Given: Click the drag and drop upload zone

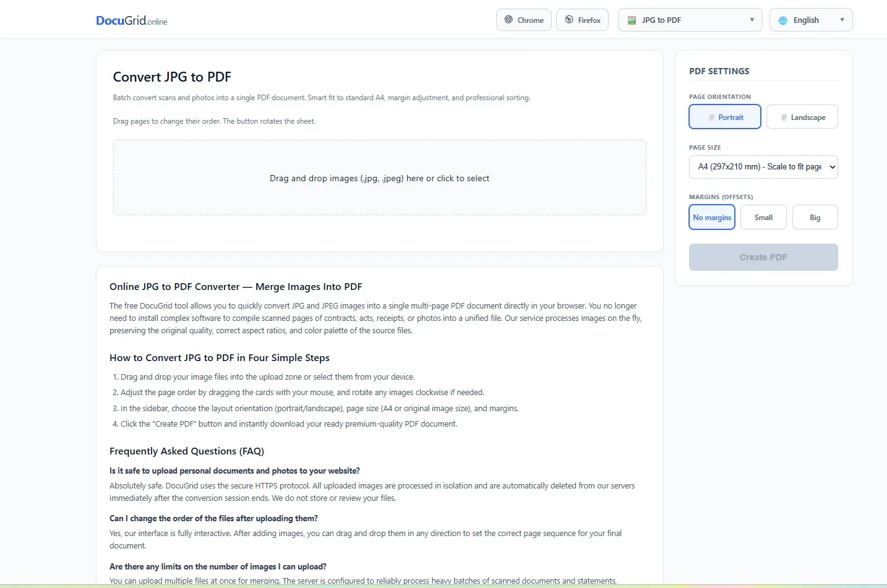Looking at the screenshot, I should click(x=379, y=177).
